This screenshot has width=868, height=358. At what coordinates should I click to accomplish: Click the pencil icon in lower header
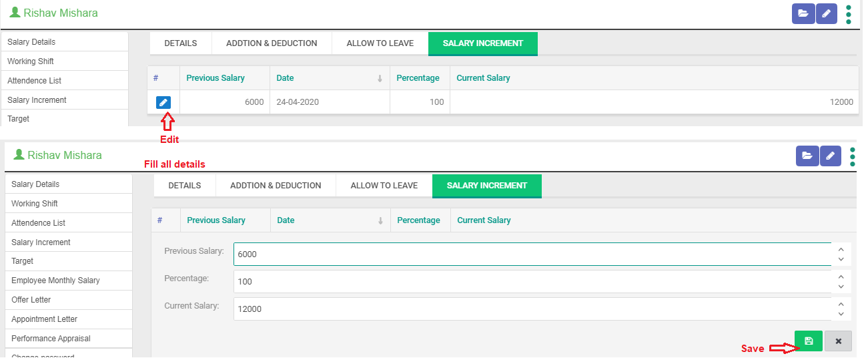[830, 156]
